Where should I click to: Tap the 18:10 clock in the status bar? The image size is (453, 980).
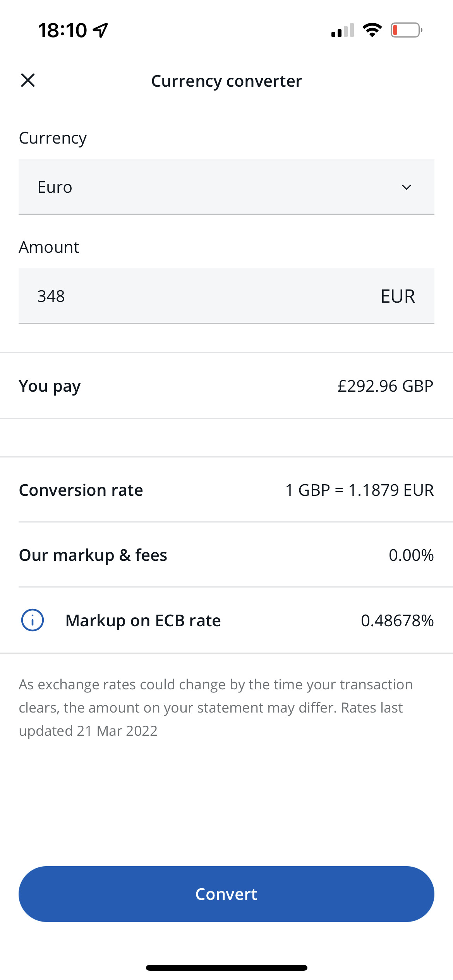point(62,30)
